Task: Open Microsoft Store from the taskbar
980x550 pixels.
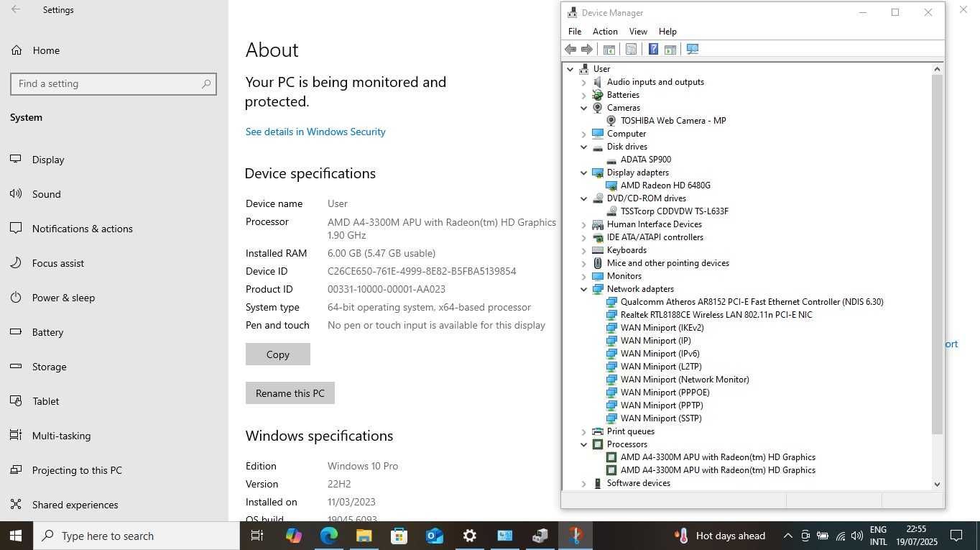Action: click(399, 536)
